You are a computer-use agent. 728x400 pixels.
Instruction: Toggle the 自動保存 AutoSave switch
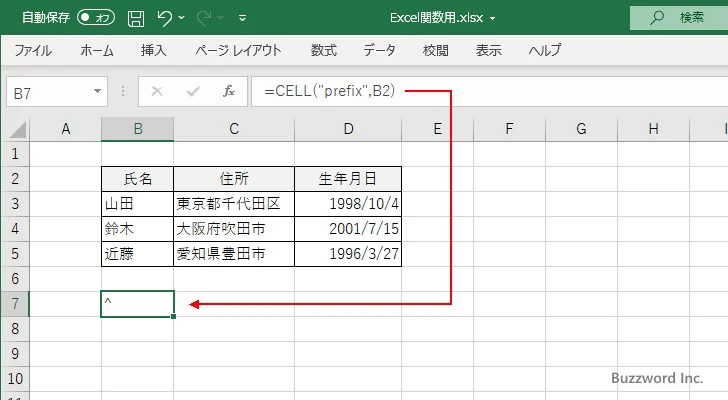pyautogui.click(x=96, y=18)
